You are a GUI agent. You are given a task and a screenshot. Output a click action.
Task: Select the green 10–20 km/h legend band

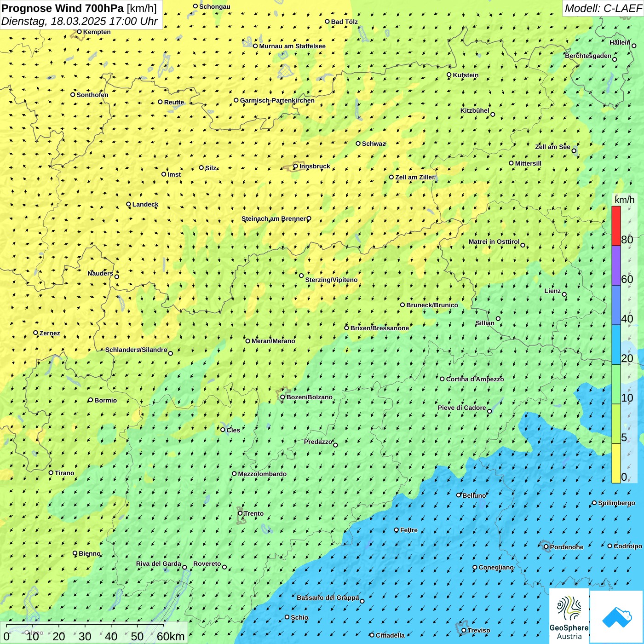[616, 385]
